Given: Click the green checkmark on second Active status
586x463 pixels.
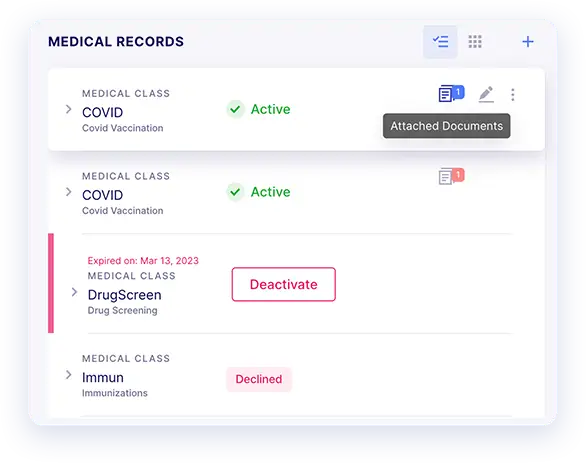Looking at the screenshot, I should 235,192.
